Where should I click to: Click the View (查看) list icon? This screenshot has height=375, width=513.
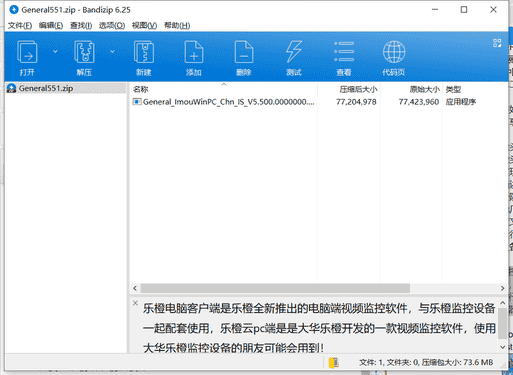click(344, 57)
